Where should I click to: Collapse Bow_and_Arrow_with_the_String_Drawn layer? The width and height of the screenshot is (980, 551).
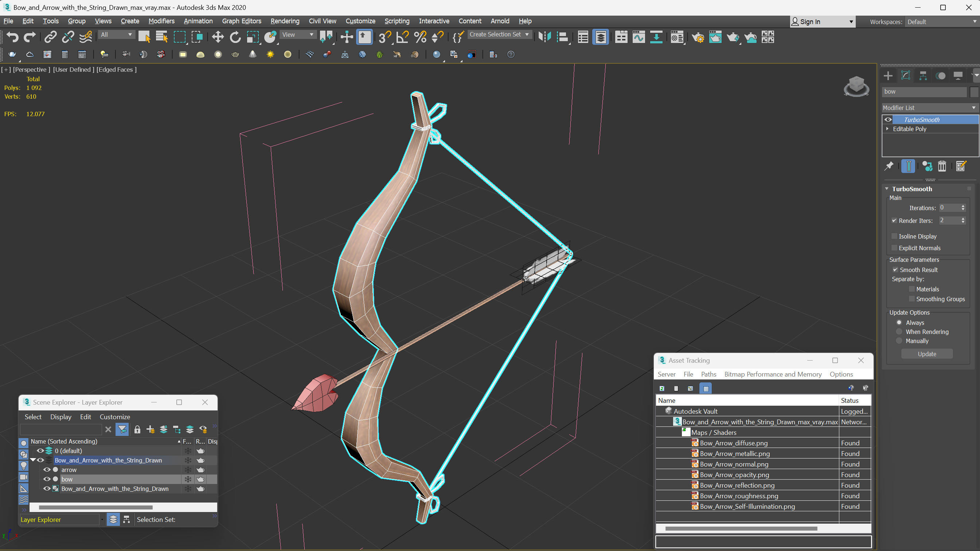(33, 460)
